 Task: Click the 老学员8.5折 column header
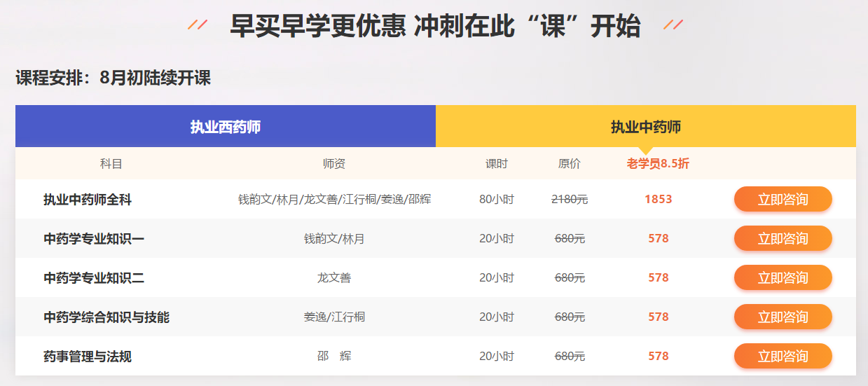658,164
